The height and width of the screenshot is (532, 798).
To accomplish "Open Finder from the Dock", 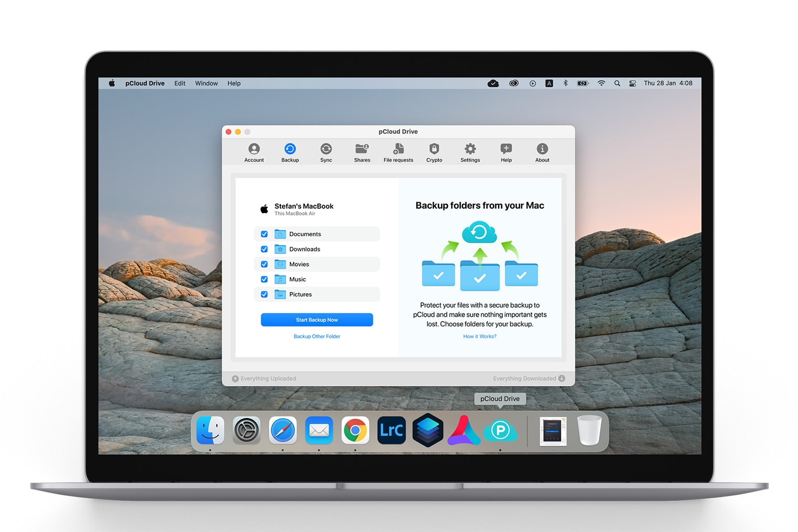I will (x=210, y=430).
